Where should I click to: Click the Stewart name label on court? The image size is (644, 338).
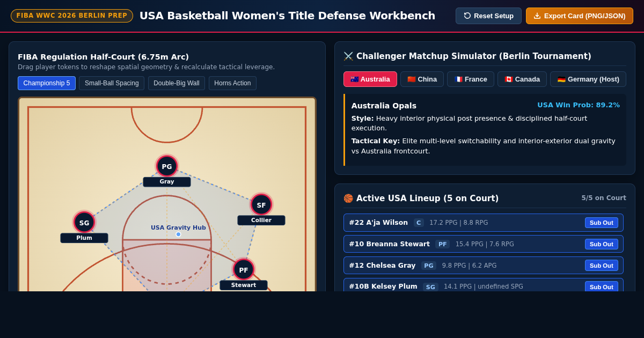(x=244, y=285)
